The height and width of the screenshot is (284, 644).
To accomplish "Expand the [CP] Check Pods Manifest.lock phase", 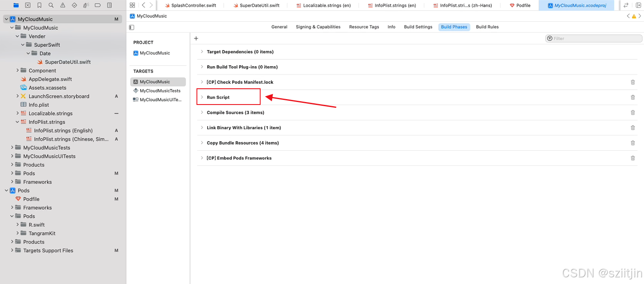I will coord(202,82).
